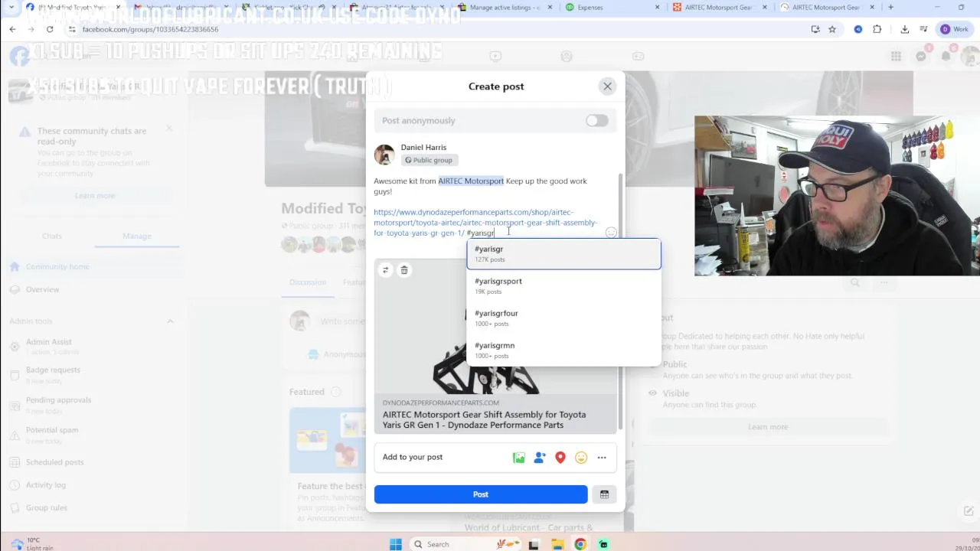Click the Chrome icon in the taskbar
The height and width of the screenshot is (551, 980).
point(580,544)
